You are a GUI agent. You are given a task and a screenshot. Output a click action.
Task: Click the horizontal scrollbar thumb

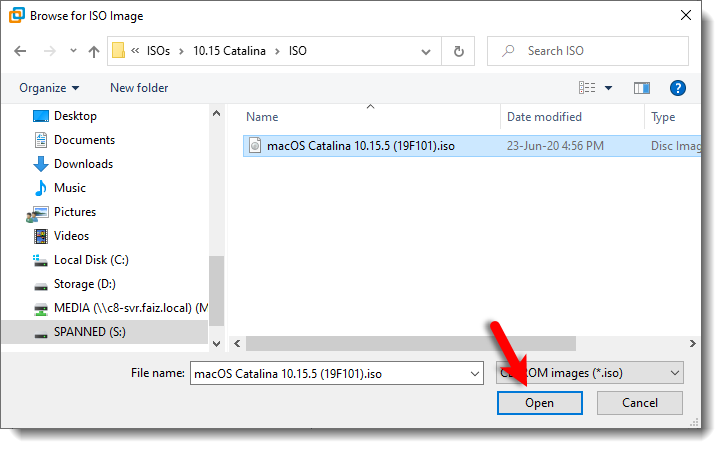coord(410,343)
